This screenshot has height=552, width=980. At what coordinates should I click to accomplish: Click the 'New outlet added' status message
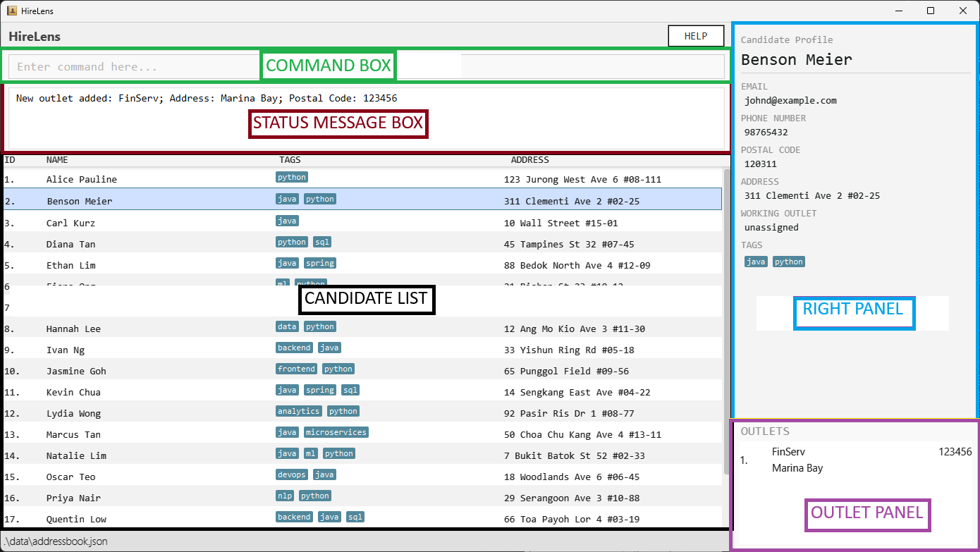point(207,98)
